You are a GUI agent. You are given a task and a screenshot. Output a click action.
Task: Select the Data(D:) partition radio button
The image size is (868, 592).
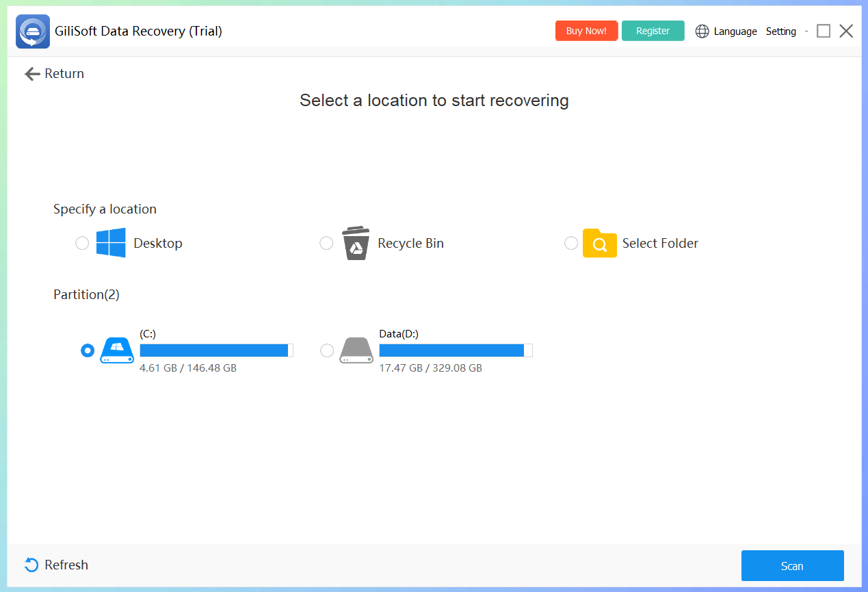(x=327, y=350)
